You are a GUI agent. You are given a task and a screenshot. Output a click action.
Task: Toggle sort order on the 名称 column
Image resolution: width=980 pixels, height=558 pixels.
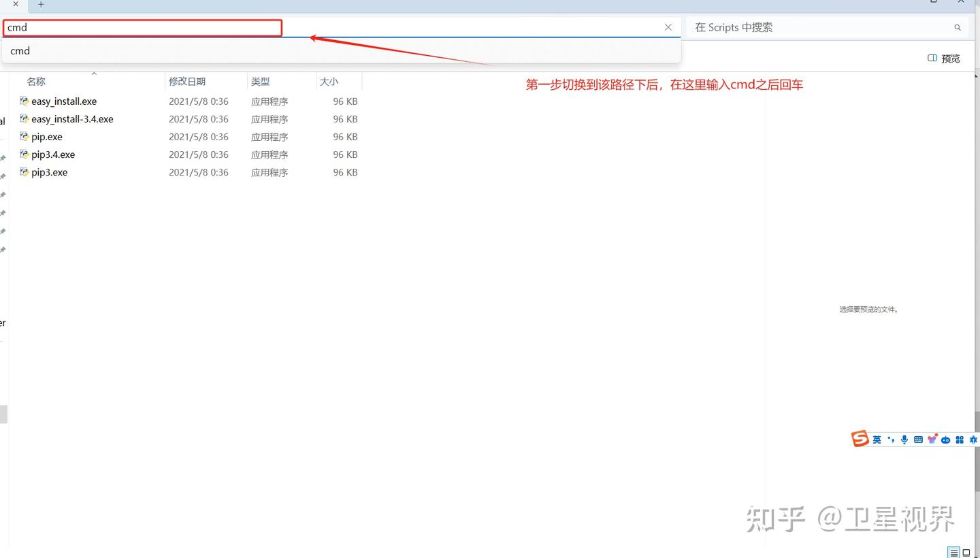click(35, 81)
